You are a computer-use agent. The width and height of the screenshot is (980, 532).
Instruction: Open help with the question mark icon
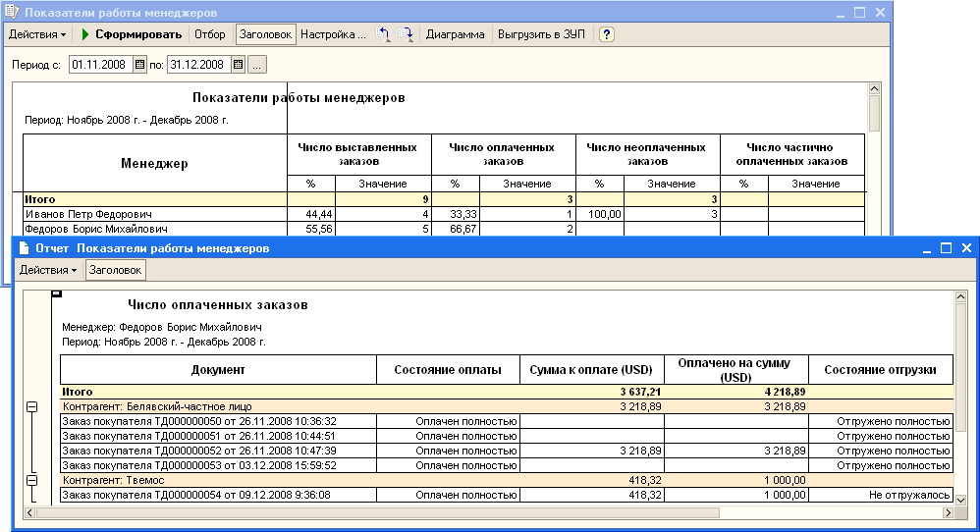tap(607, 34)
